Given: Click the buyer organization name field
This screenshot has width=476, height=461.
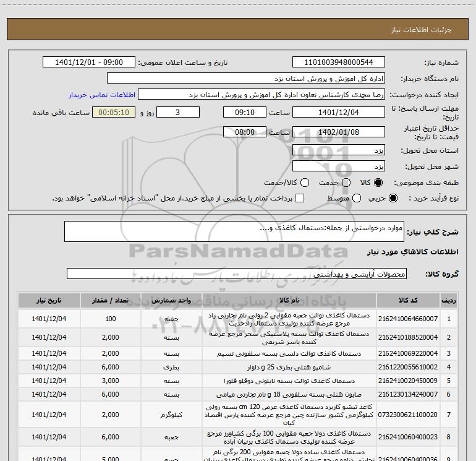Looking at the screenshot, I should (246, 78).
